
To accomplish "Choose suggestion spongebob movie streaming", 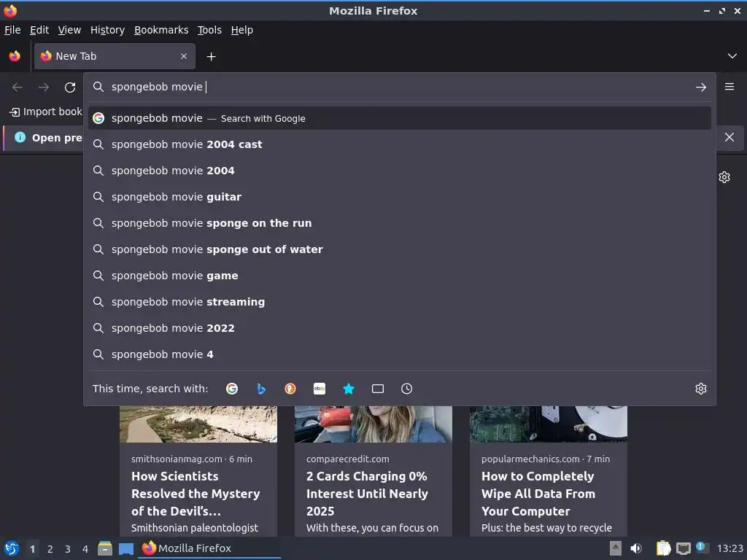I will point(399,301).
